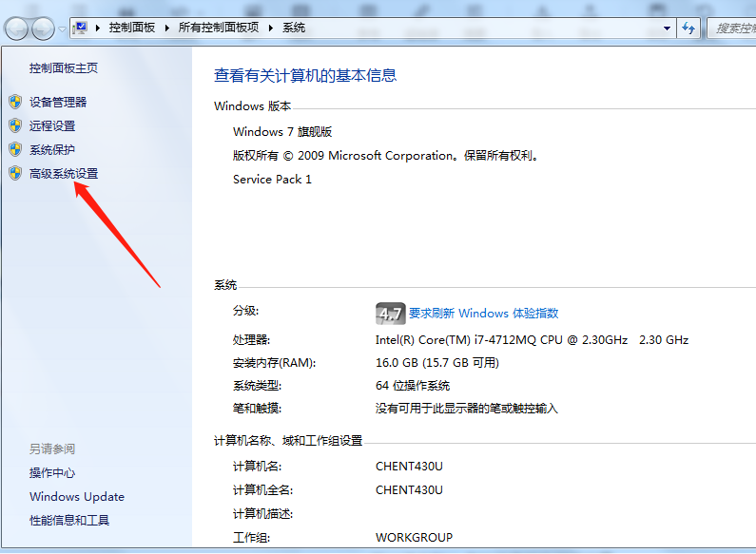The height and width of the screenshot is (554, 756).
Task: Click the shield icon beside 设备管理器
Action: 15,102
